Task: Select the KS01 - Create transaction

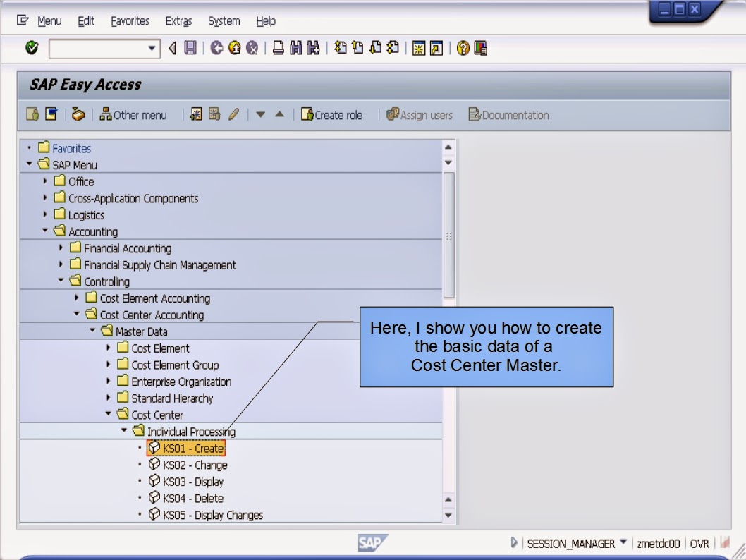Action: click(186, 448)
